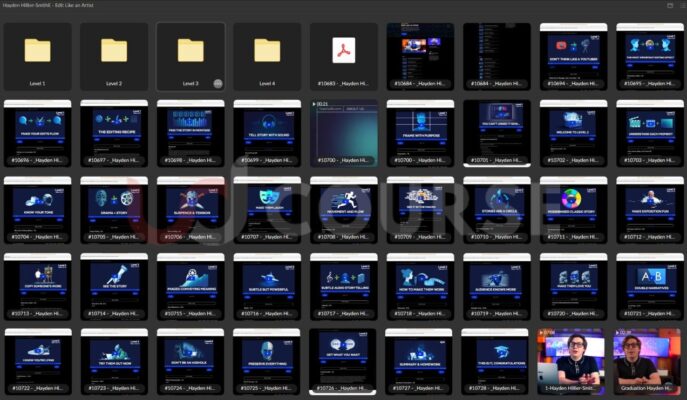Image resolution: width=687 pixels, height=400 pixels.
Task: Select the #10706 Suspense & Tension thumbnail
Action: (190, 205)
